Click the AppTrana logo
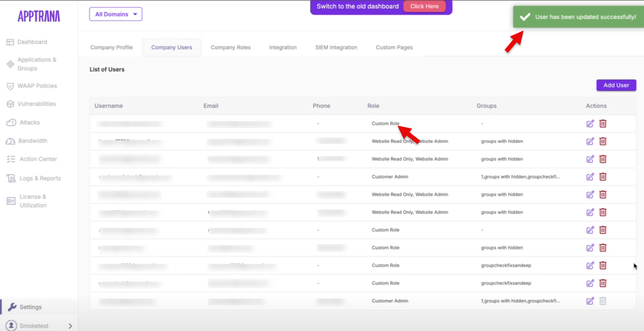The height and width of the screenshot is (331, 644). (x=39, y=16)
